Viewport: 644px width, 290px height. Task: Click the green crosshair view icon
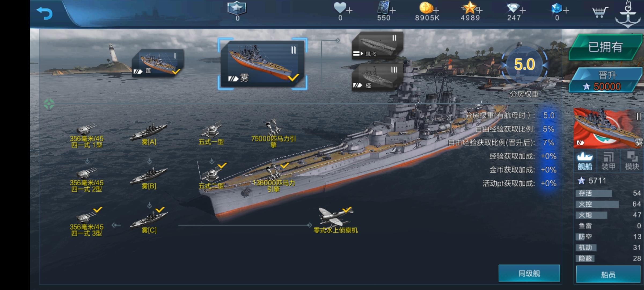point(49,104)
